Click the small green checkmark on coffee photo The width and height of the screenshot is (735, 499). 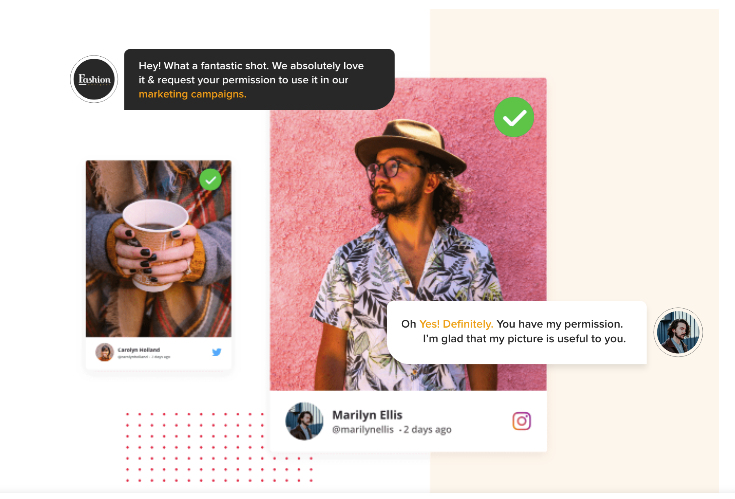pyautogui.click(x=210, y=179)
